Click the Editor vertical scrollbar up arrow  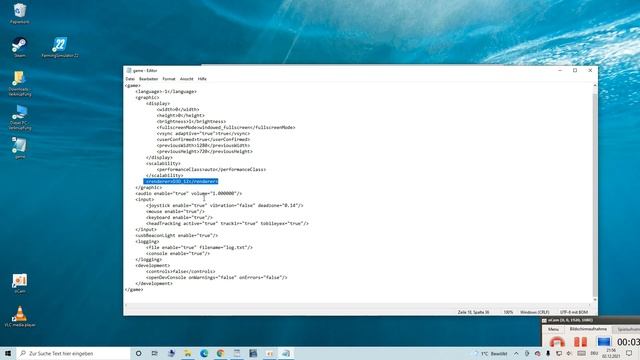tap(595, 86)
